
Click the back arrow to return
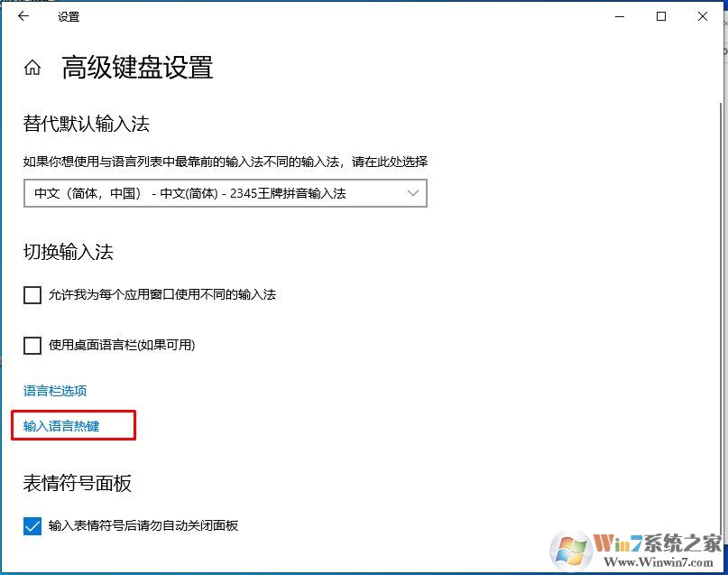coord(24,16)
